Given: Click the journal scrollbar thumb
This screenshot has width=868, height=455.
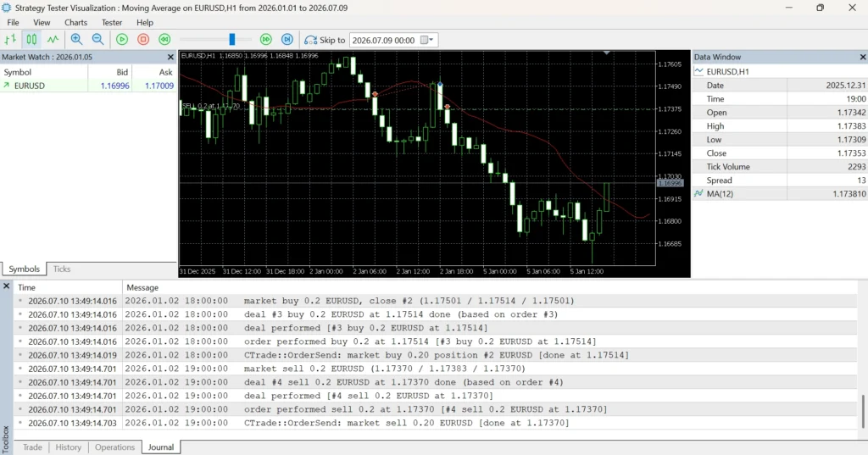Looking at the screenshot, I should tap(862, 411).
